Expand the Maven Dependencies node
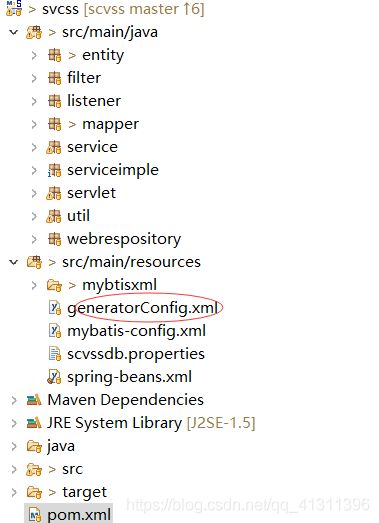Viewport: 379px width, 523px height. (14, 400)
